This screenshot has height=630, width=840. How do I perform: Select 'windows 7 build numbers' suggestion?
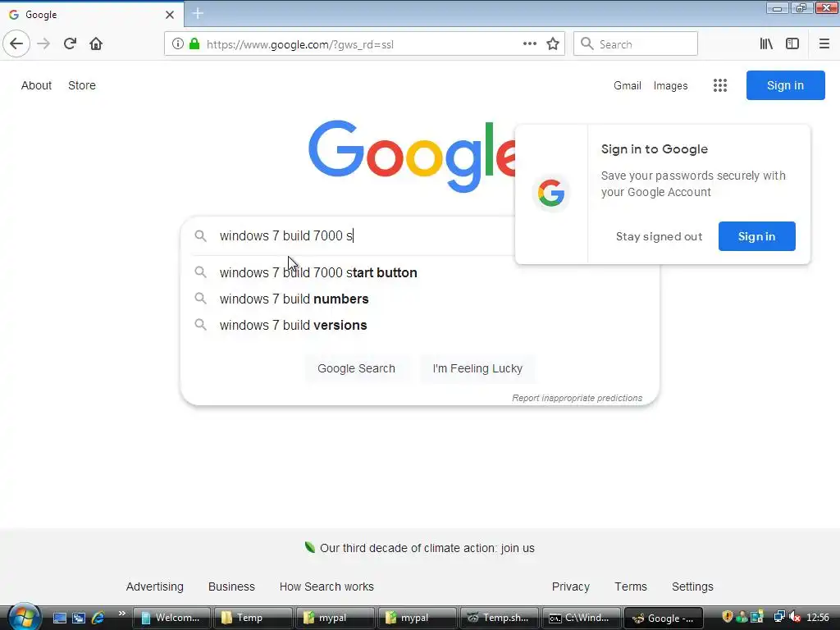coord(419,299)
